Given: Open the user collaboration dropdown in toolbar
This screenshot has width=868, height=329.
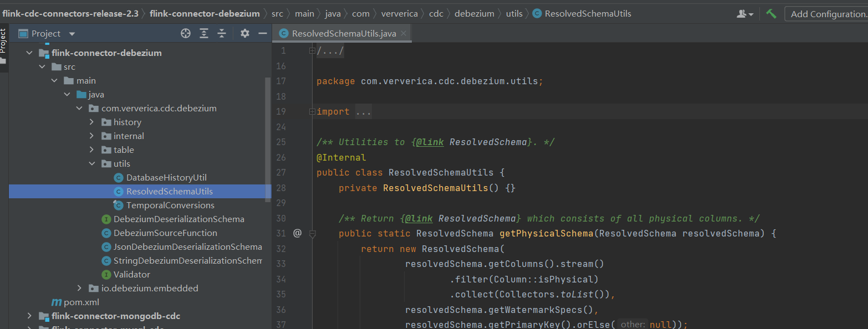Looking at the screenshot, I should [x=744, y=12].
